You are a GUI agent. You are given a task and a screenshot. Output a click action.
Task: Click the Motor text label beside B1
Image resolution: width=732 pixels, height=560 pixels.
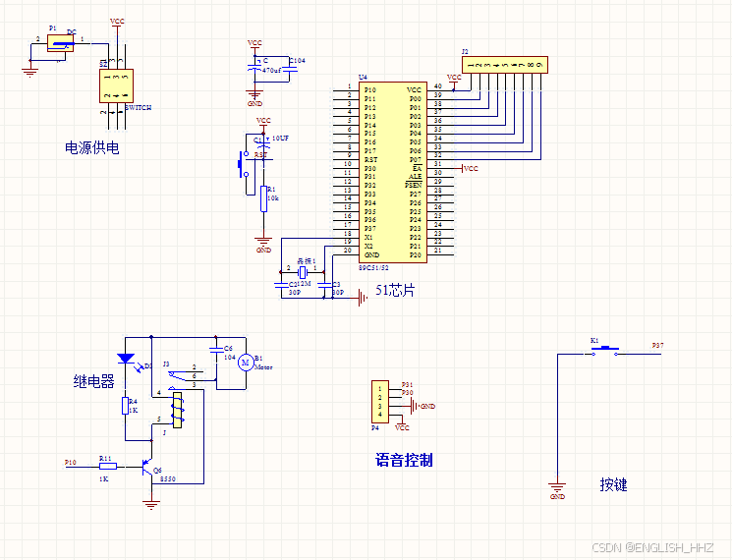(263, 367)
